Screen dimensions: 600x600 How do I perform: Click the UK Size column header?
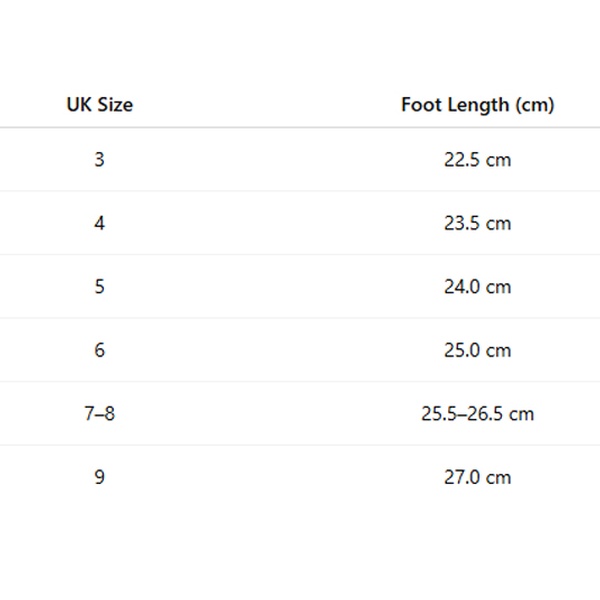point(99,104)
